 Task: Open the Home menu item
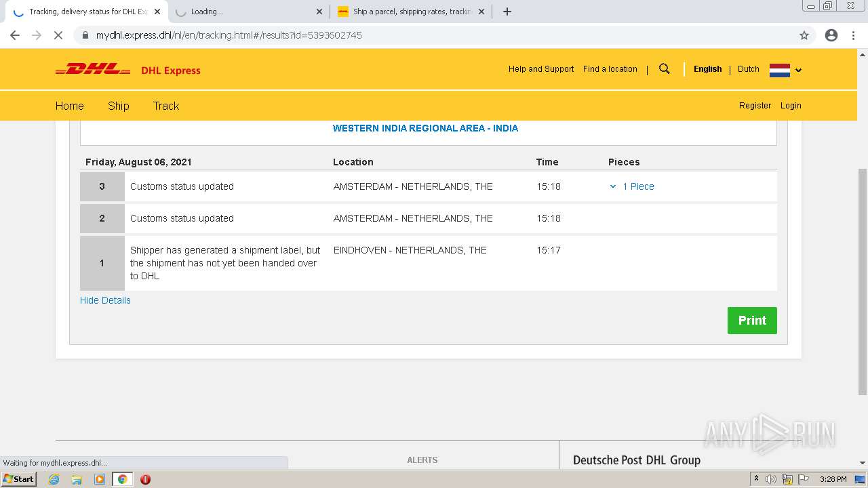coord(70,106)
